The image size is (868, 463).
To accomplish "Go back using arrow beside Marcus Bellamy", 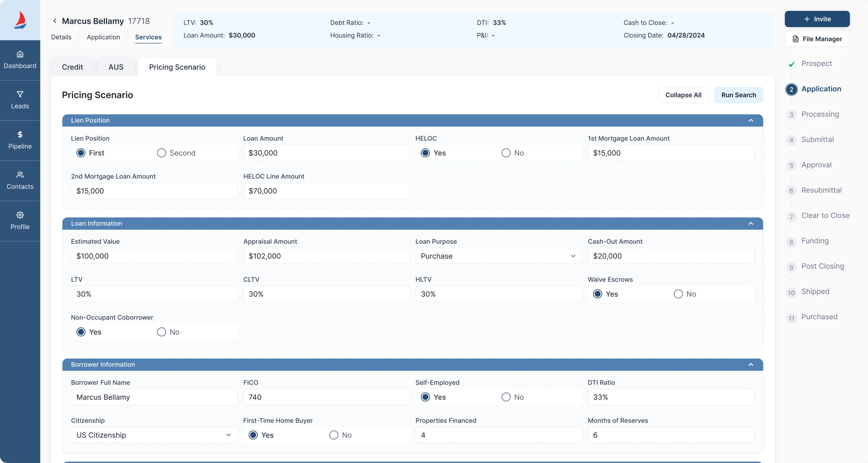I will click(55, 21).
